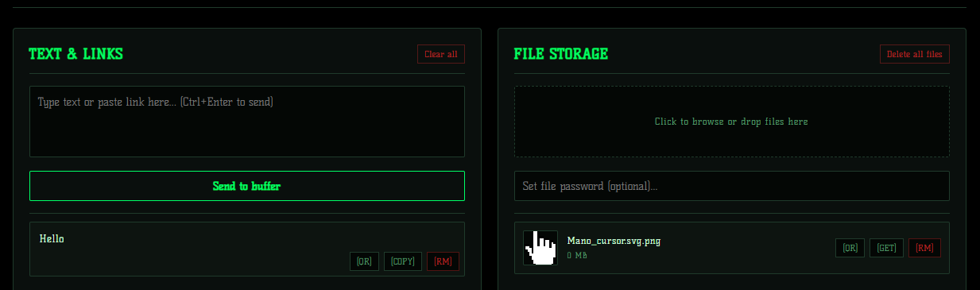
Task: Show QR code for the Hello entry
Action: coord(364,261)
